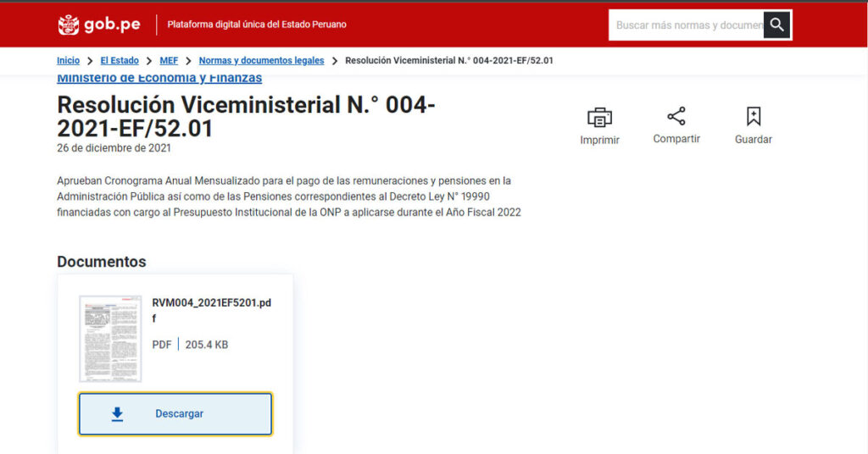868x454 pixels.
Task: Click the current breadcrumb 'Resolución Viceministerial N.° 004-2021-EF/52.01'
Action: [x=449, y=60]
